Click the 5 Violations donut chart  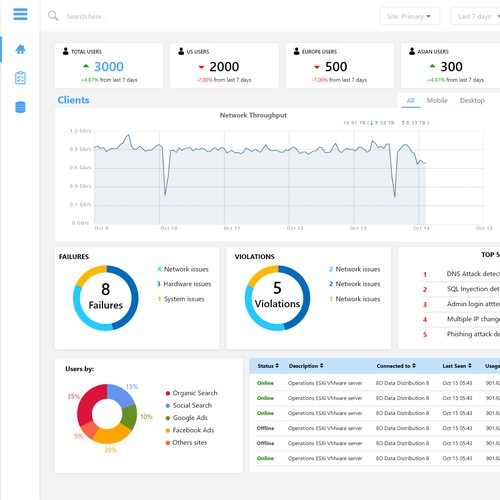[x=277, y=298]
